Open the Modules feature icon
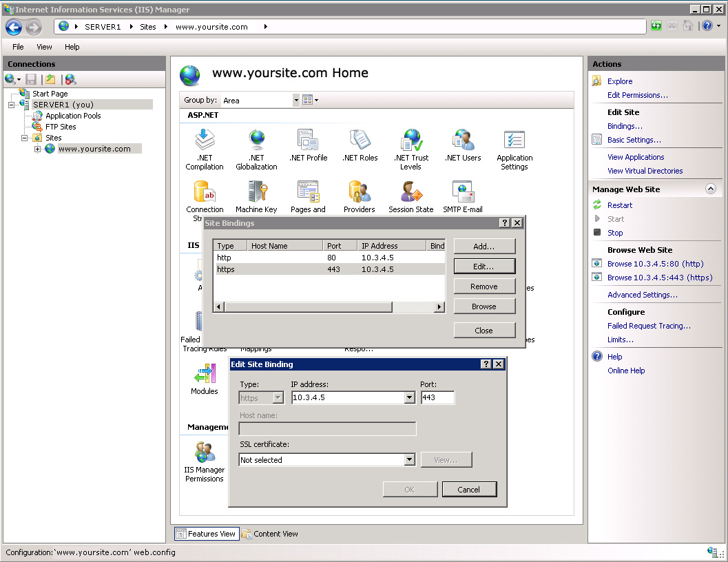The width and height of the screenshot is (728, 562). [205, 374]
